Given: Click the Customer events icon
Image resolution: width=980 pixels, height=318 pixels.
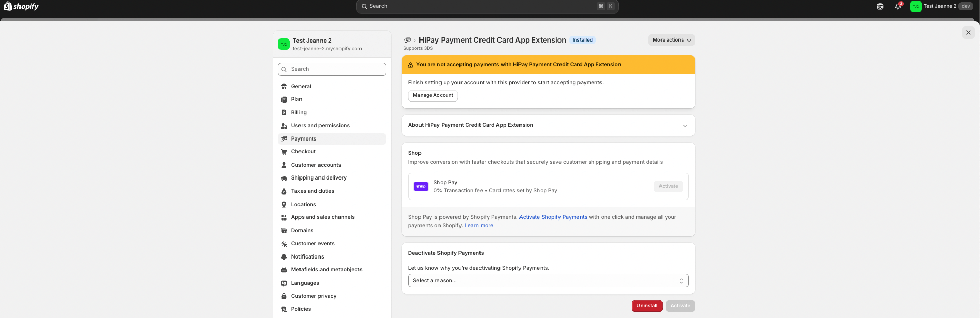Looking at the screenshot, I should click(284, 244).
